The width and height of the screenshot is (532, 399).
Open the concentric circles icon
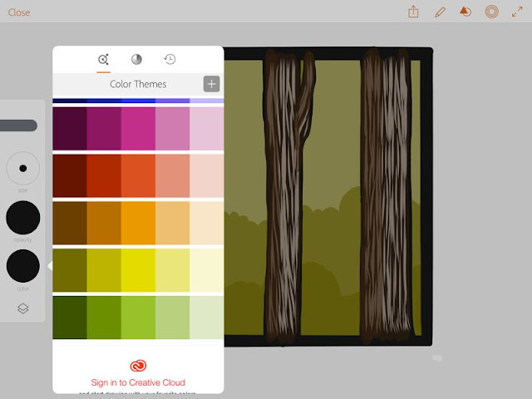[x=491, y=12]
